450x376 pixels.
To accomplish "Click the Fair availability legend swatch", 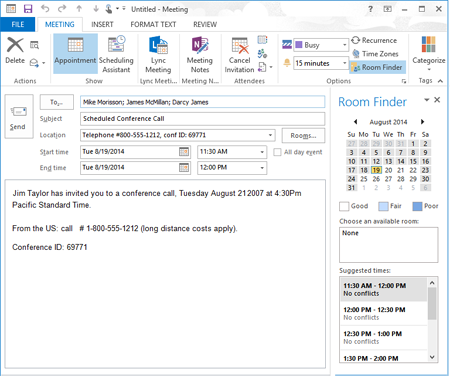I will click(x=383, y=206).
